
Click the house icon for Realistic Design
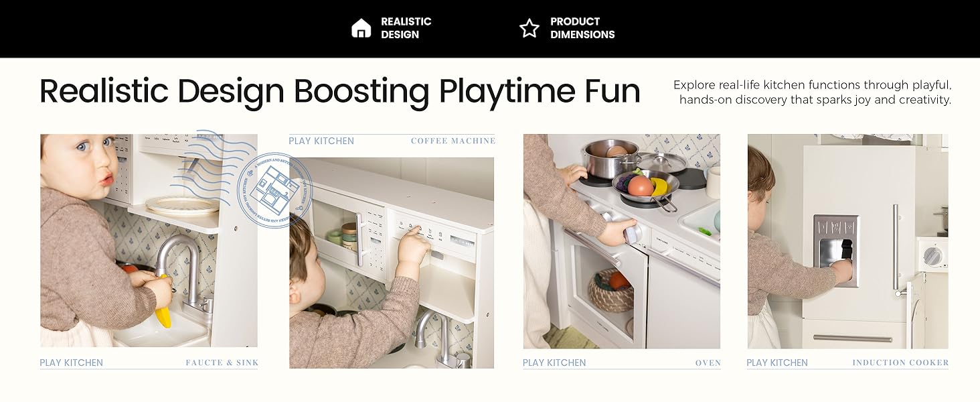coord(361,28)
